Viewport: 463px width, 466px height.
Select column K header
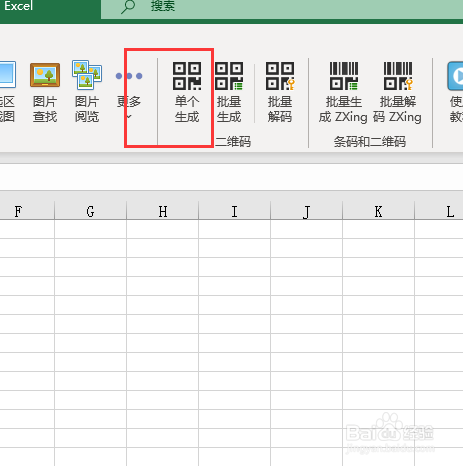click(378, 211)
